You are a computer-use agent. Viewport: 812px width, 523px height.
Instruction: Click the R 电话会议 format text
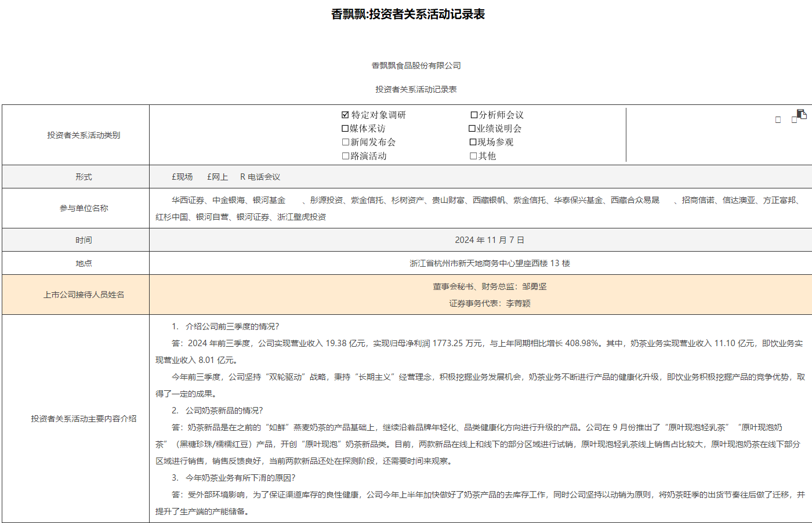coord(260,177)
